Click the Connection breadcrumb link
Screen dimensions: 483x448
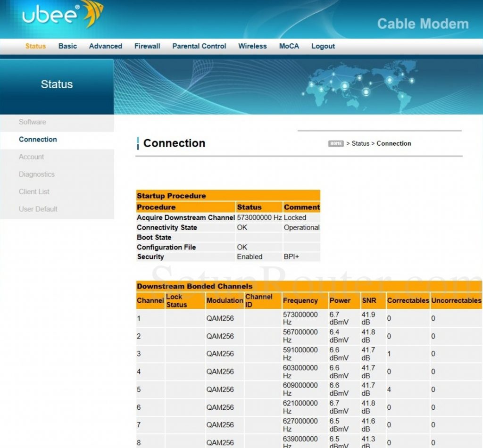click(x=394, y=143)
